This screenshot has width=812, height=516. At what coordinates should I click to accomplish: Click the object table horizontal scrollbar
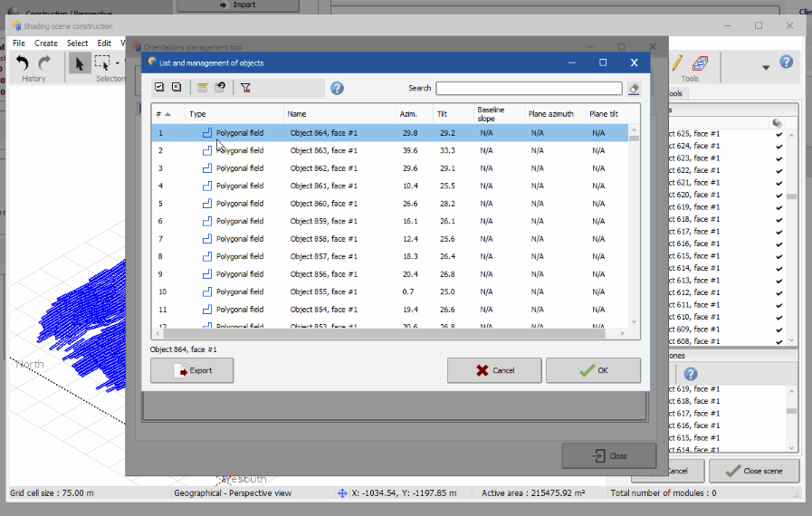coord(384,334)
